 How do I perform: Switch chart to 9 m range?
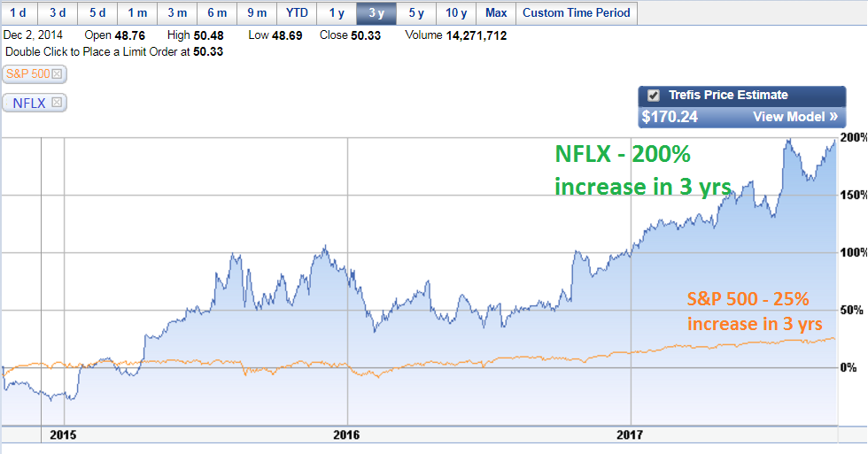(257, 12)
